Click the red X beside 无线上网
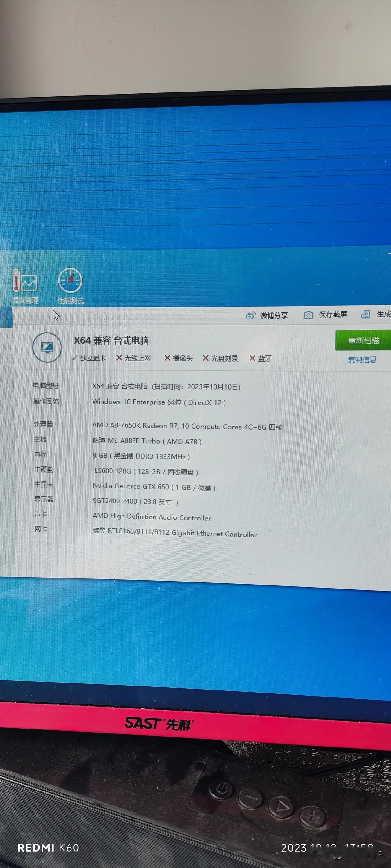Image resolution: width=391 pixels, height=868 pixels. 119,358
